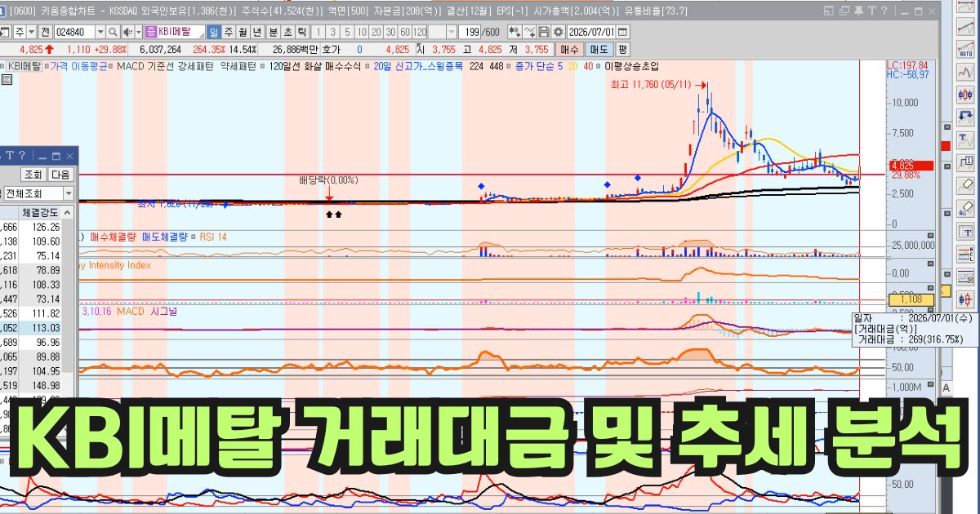Click the 조회 search button

33,175
